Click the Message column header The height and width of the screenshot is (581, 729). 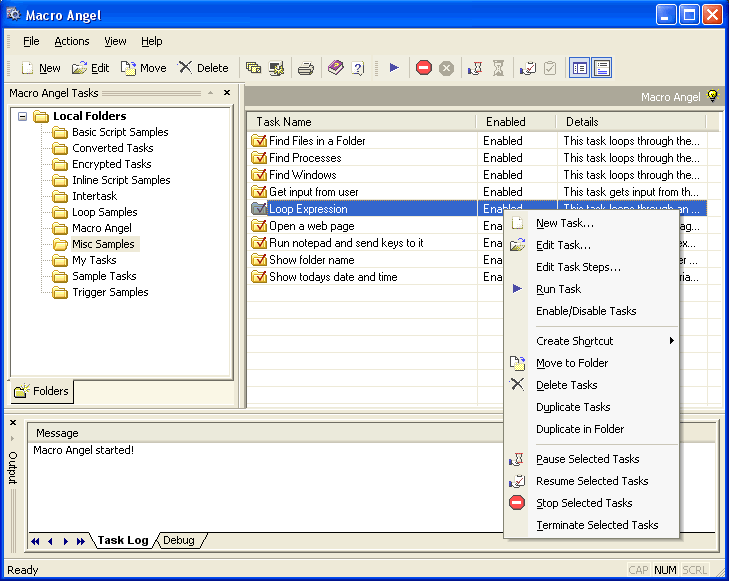tap(265, 433)
